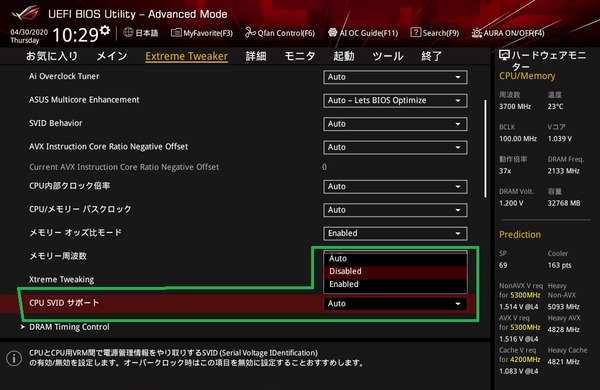This screenshot has width=600, height=390.
Task: Open SVID Behavior dropdown
Action: tap(395, 124)
